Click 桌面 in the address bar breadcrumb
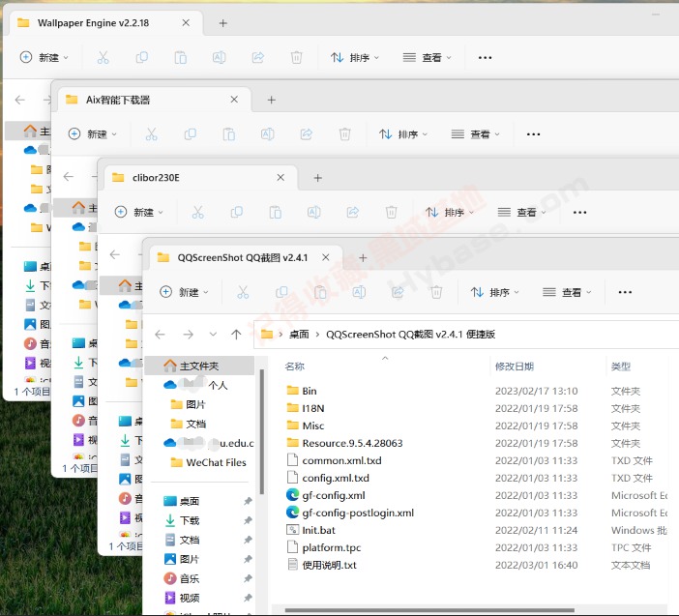 tap(299, 335)
